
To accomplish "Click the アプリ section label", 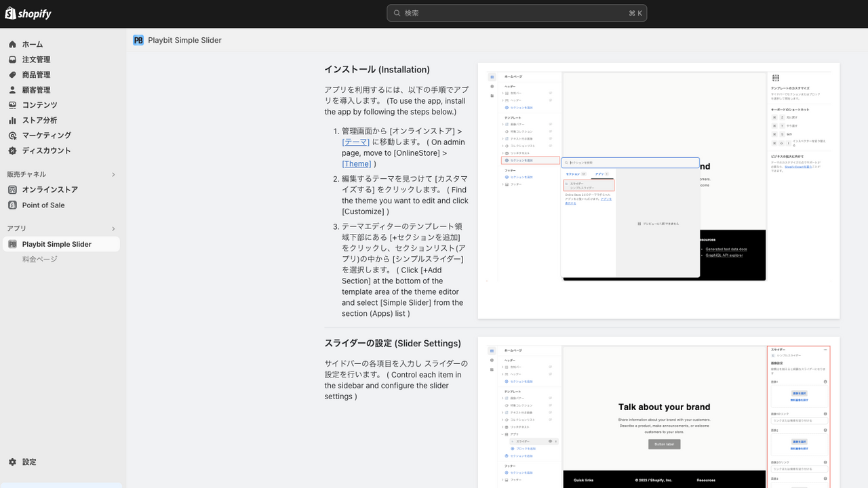I will tap(17, 228).
